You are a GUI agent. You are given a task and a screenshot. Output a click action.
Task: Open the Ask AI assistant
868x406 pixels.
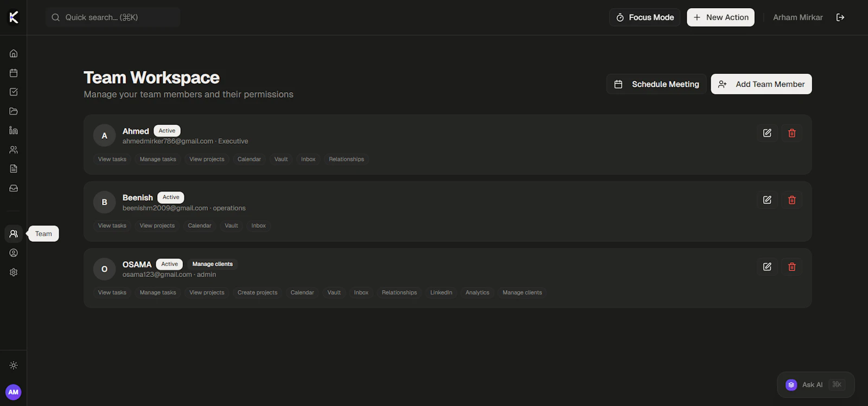click(x=815, y=384)
